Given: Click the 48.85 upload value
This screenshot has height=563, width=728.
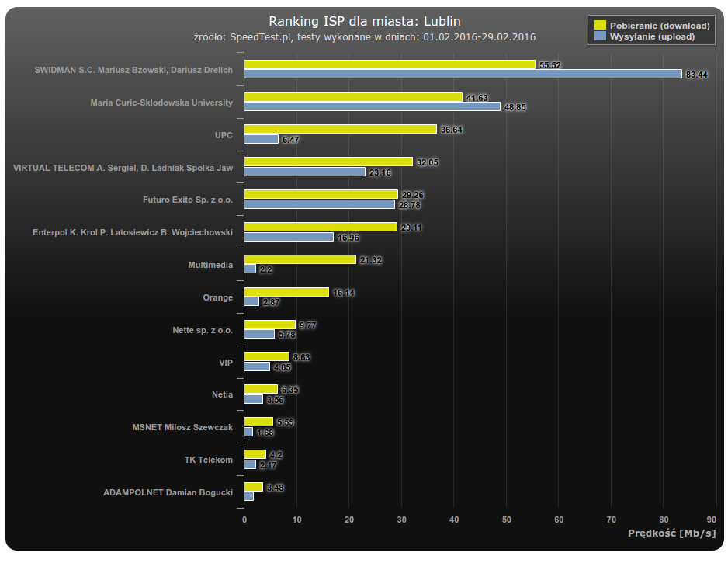Looking at the screenshot, I should [515, 107].
